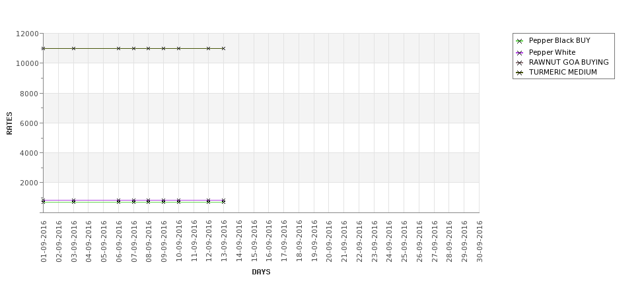Screen dimensions: 644x283
Task: Select the 11000 rate point on 10-09-2016
Action: click(x=178, y=48)
